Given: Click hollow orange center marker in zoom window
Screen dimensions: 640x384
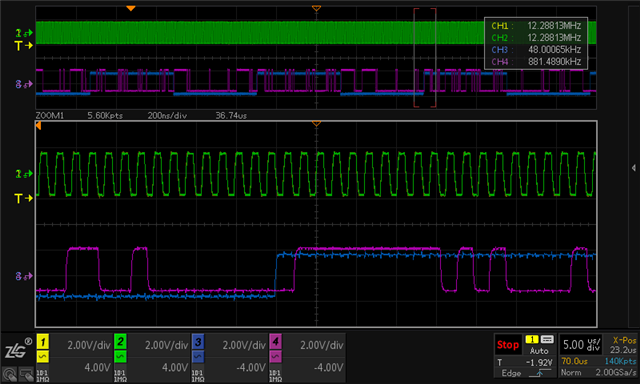Looking at the screenshot, I should click(x=316, y=123).
